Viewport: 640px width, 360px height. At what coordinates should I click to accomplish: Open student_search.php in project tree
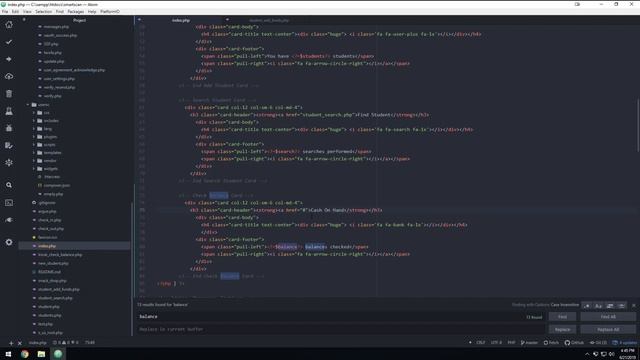(x=55, y=298)
